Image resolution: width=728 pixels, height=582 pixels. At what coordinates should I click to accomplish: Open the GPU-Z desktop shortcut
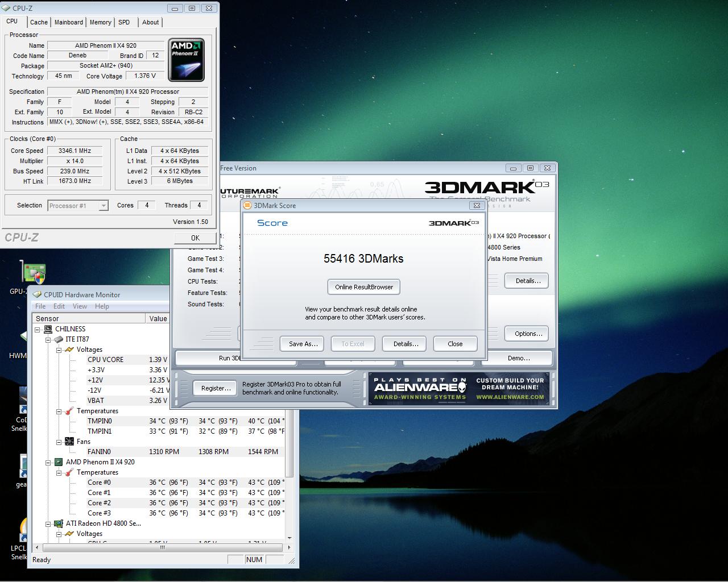(x=33, y=273)
